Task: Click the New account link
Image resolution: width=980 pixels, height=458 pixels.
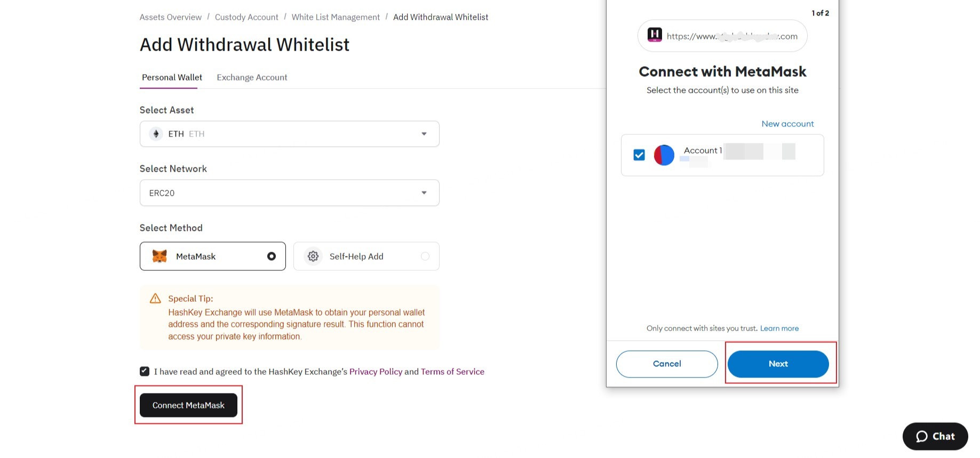Action: click(787, 124)
